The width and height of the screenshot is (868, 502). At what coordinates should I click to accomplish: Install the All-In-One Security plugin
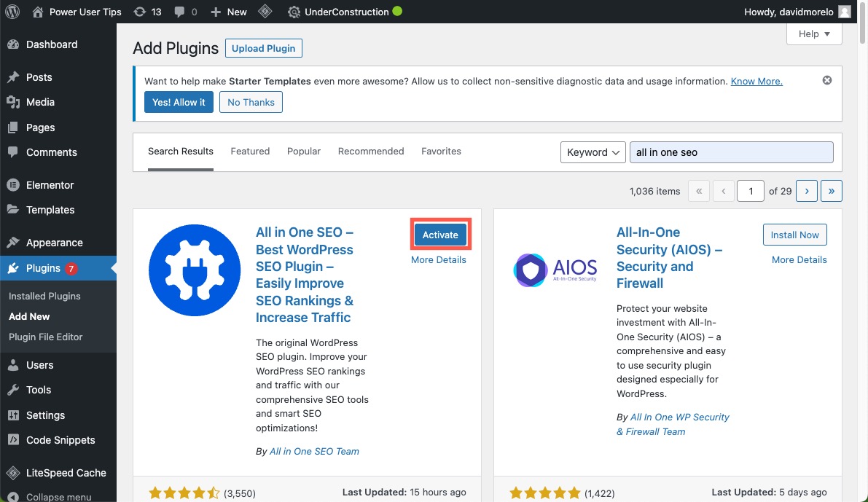click(794, 235)
